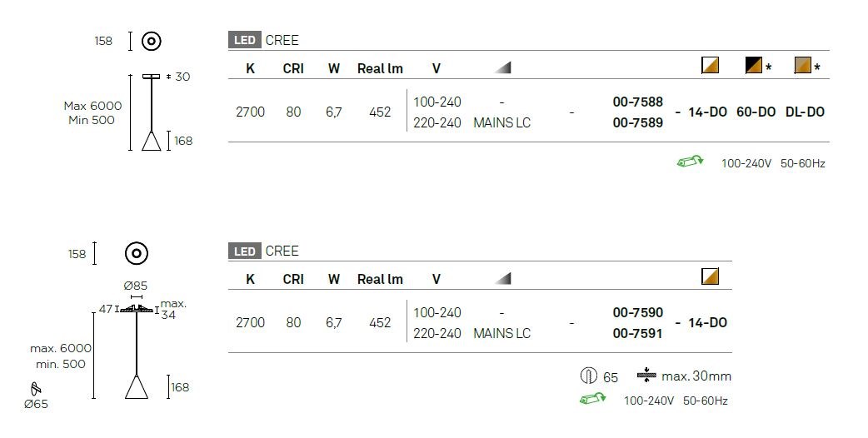Click the recessed pendant cone drawing labeled 168
Screen dimensions: 868x438
click(x=137, y=388)
